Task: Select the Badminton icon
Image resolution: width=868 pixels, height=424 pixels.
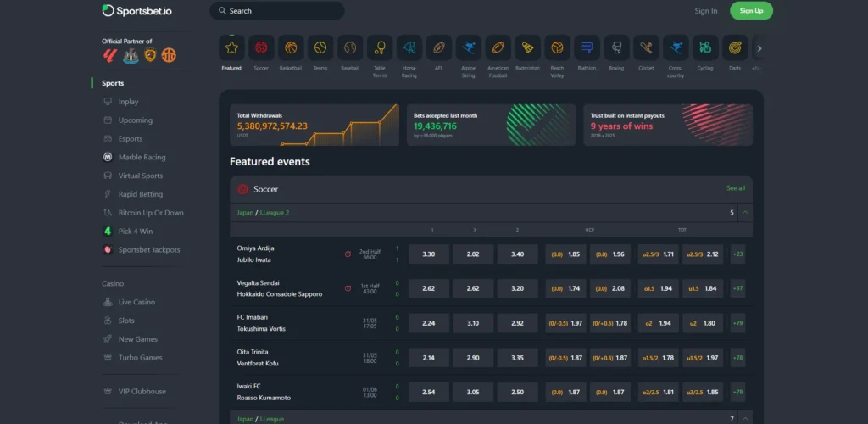Action: (527, 48)
